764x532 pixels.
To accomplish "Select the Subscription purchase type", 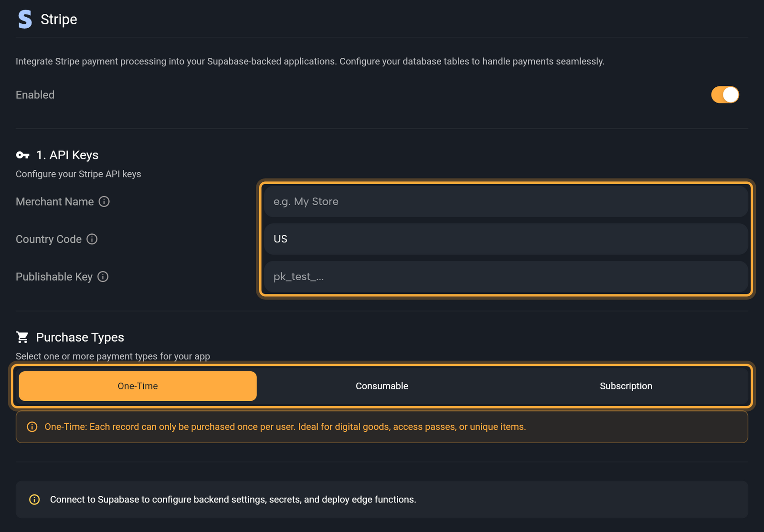I will (x=626, y=386).
